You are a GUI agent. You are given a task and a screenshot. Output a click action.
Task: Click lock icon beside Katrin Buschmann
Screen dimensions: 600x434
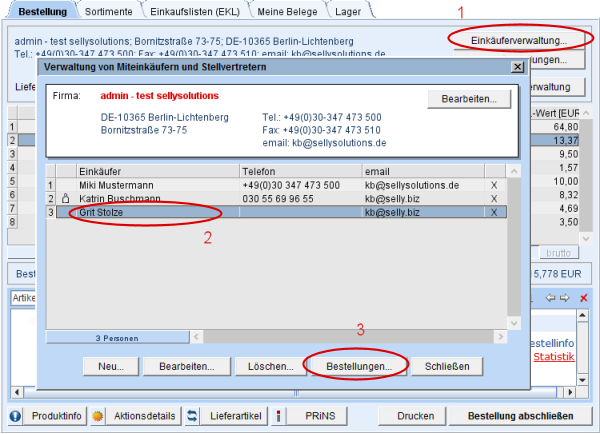point(66,198)
